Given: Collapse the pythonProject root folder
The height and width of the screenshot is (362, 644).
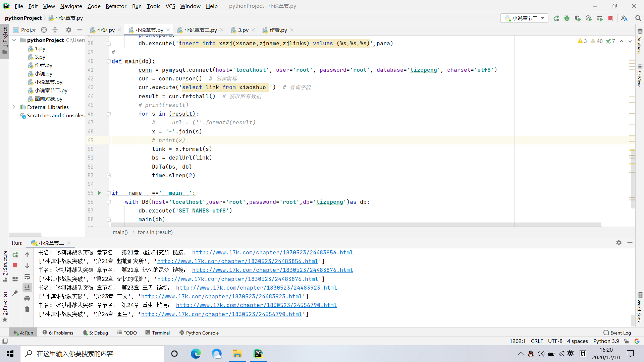Looking at the screenshot, I should 14,40.
